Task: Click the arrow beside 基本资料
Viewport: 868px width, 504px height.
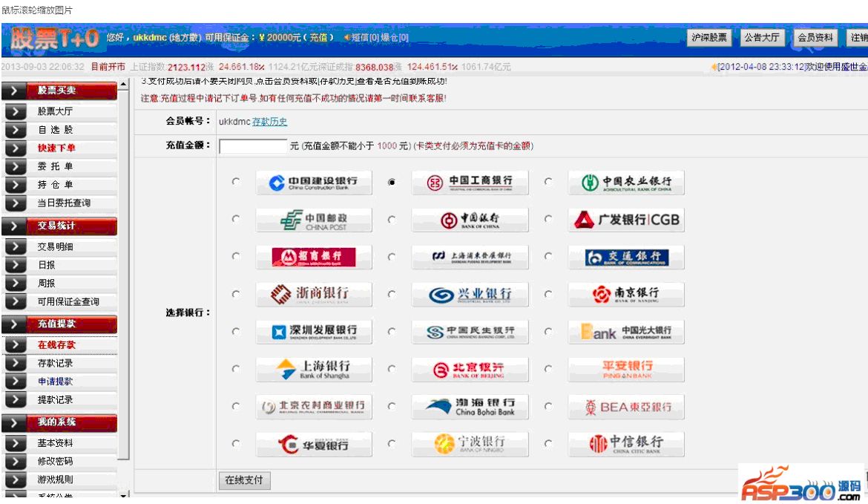Action: point(16,443)
